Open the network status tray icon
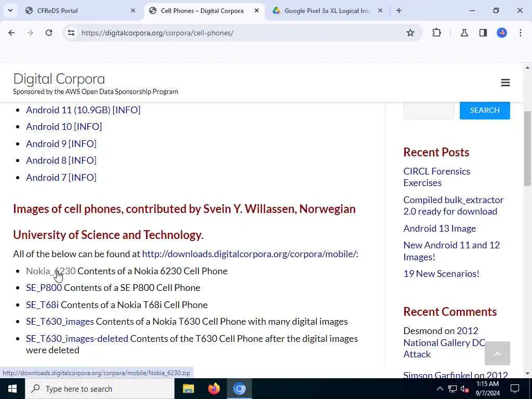The image size is (532, 399). pos(453,389)
